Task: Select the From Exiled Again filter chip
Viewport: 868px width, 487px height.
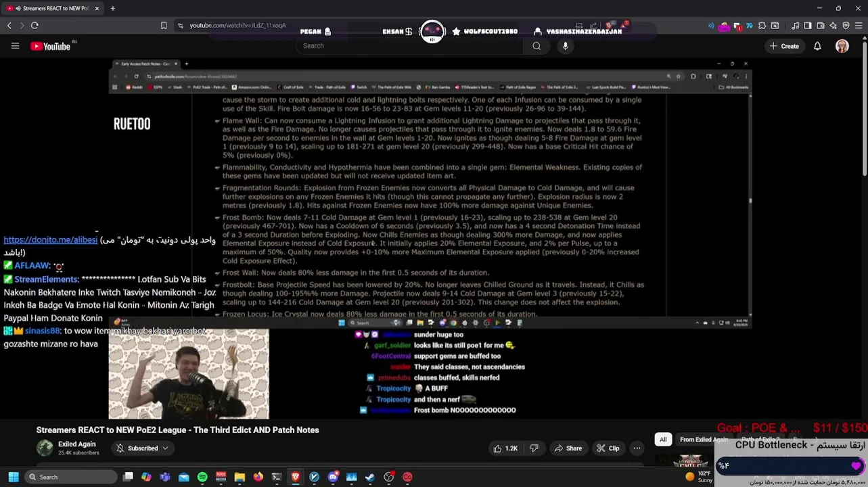Action: 704,440
